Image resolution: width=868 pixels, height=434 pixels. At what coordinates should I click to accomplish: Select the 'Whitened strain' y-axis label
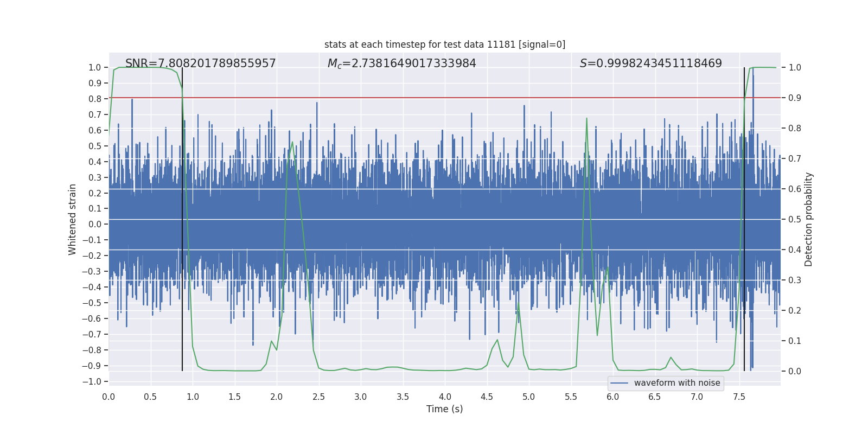(73, 219)
